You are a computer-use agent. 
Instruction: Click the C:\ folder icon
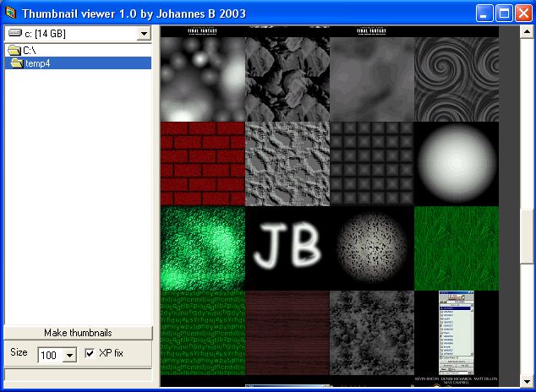(14, 51)
